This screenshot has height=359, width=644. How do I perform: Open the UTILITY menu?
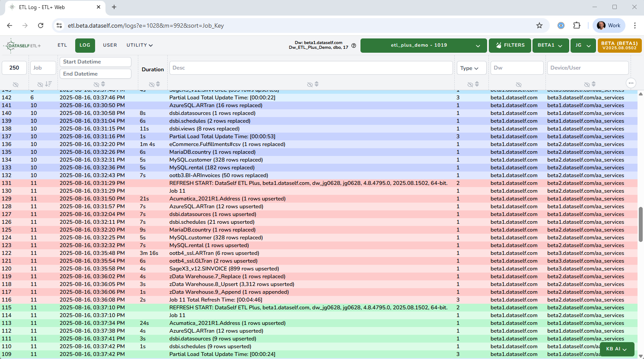tap(140, 45)
